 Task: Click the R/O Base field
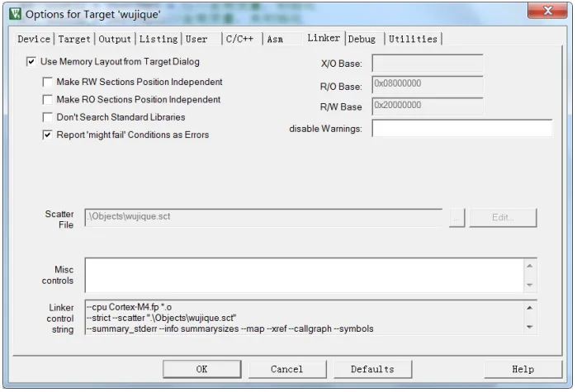click(x=428, y=84)
